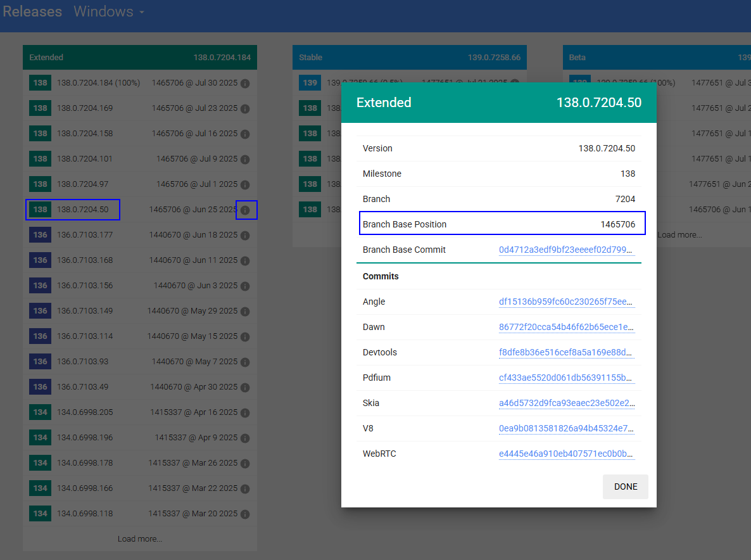Open info icon for 136.0.7103.177
The width and height of the screenshot is (751, 560).
(245, 235)
